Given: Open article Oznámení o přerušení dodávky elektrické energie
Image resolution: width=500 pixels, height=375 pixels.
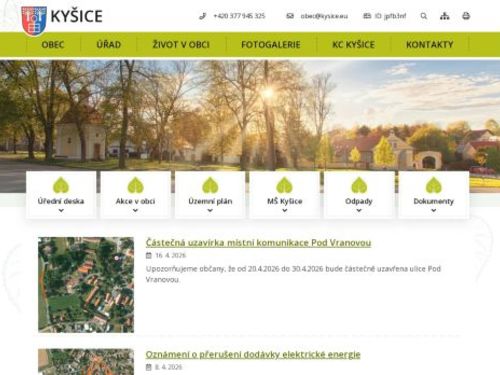Looking at the screenshot, I should (x=253, y=354).
